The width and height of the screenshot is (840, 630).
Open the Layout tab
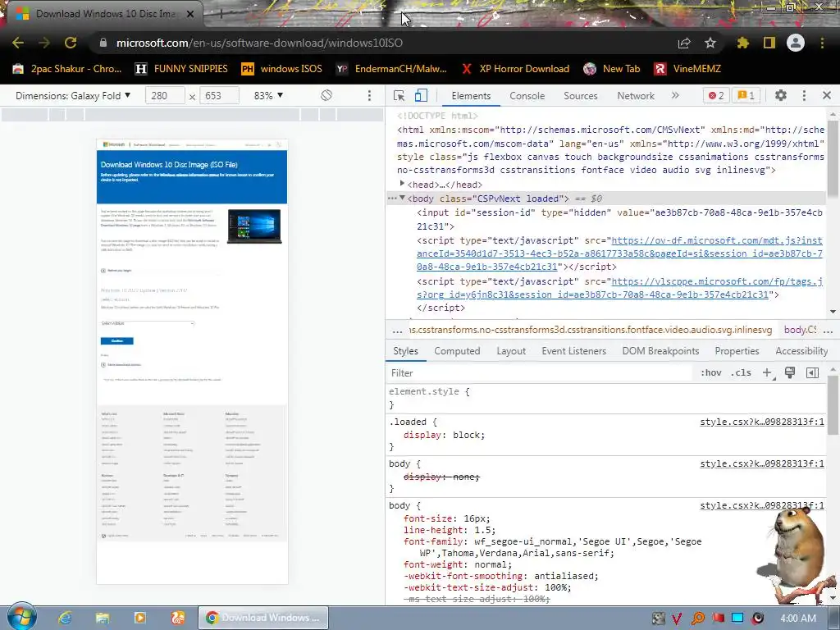coord(511,351)
